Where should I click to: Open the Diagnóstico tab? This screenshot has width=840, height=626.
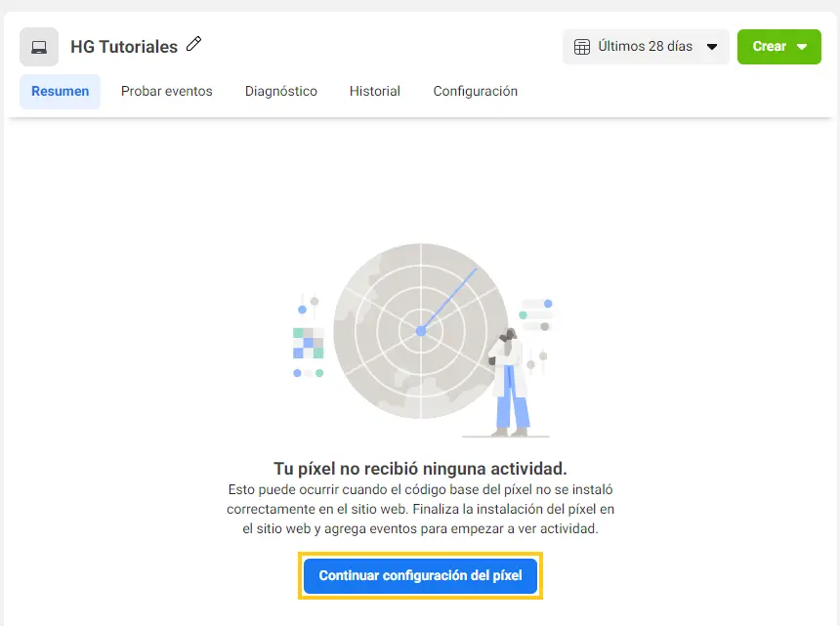click(280, 91)
